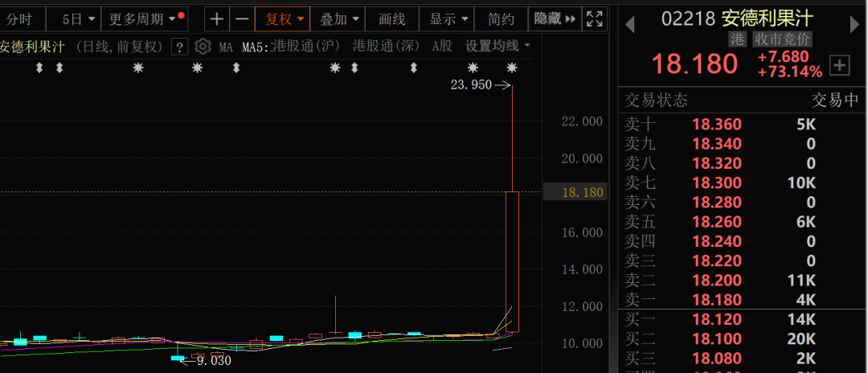Image resolution: width=868 pixels, height=373 pixels.
Task: Click the 18.180 price marker on axis
Action: (574, 192)
